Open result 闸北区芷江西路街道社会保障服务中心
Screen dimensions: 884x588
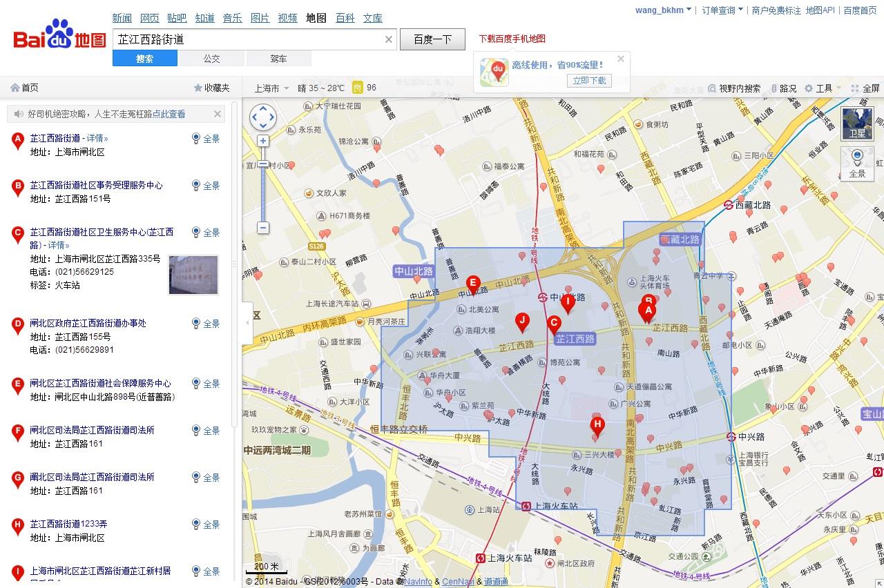[x=100, y=383]
